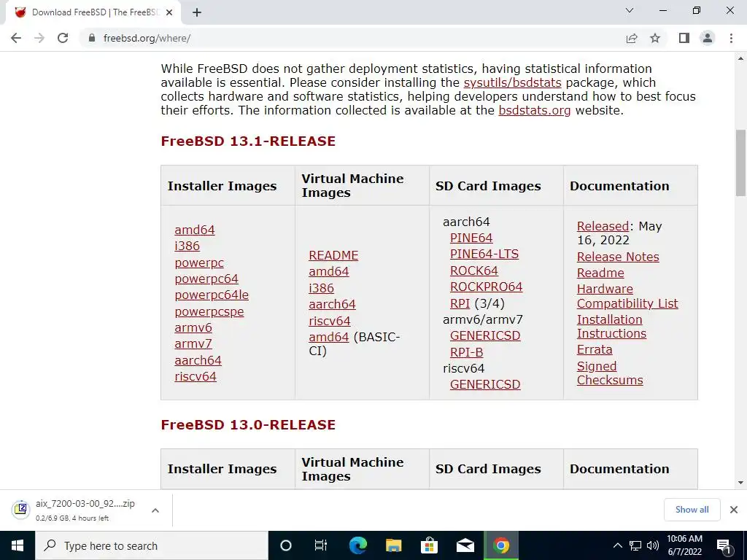
Task: Reload the FreeBSD page
Action: (x=63, y=38)
